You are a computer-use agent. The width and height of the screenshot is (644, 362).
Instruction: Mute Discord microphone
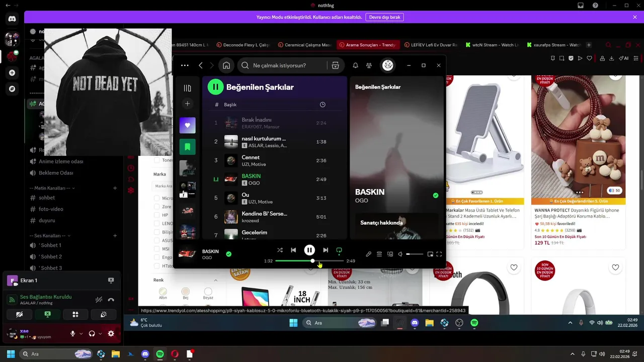(x=73, y=333)
